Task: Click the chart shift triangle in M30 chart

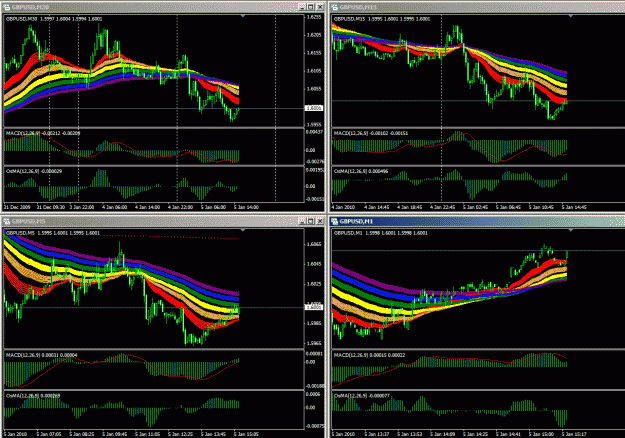Action: 243,16
